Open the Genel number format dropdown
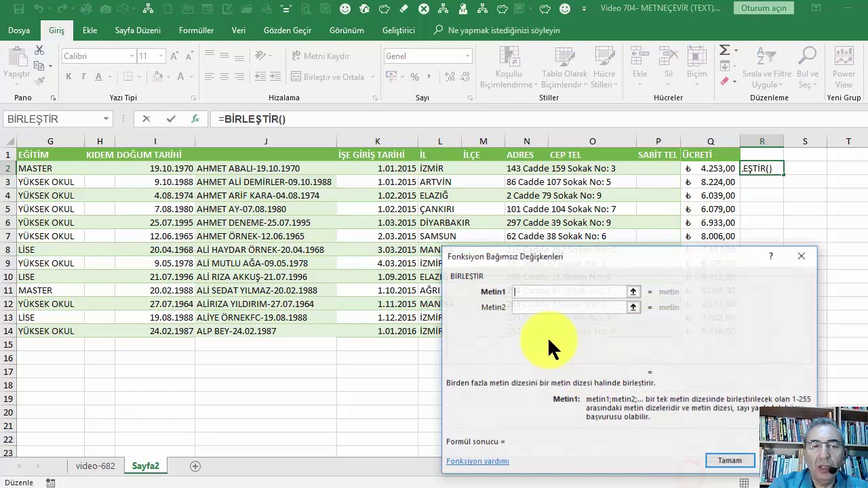The height and width of the screenshot is (488, 868). pyautogui.click(x=467, y=56)
